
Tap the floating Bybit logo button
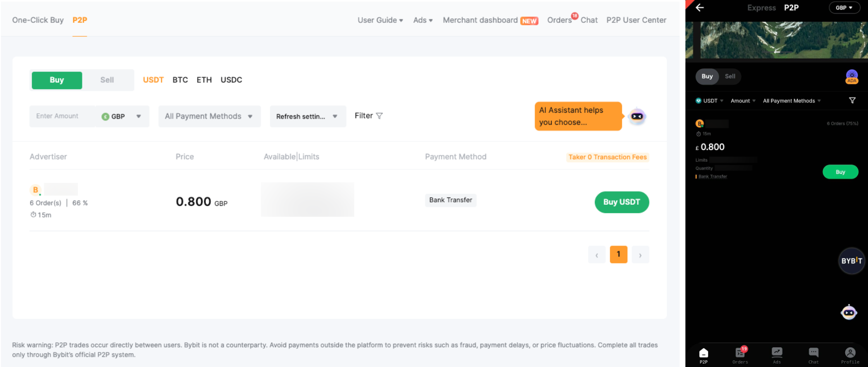(851, 261)
